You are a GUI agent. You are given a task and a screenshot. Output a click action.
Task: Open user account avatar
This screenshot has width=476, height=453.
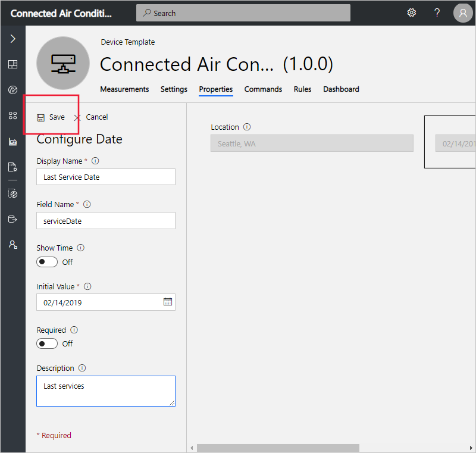pos(463,13)
